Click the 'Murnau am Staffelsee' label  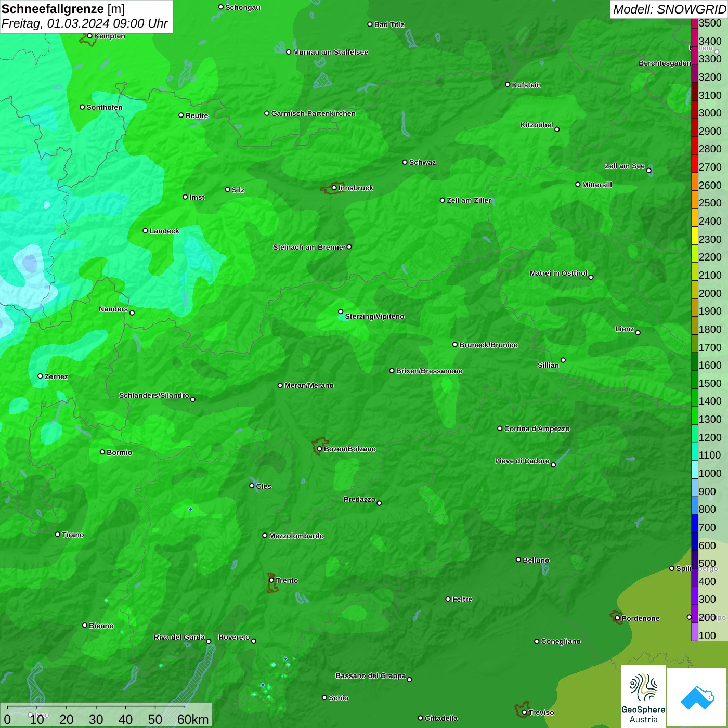coord(331,52)
